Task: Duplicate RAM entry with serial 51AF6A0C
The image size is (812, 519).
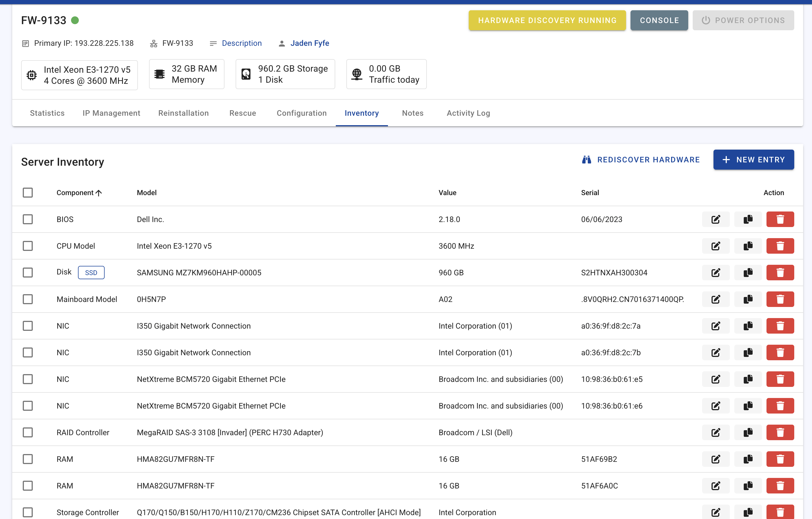Action: point(748,486)
